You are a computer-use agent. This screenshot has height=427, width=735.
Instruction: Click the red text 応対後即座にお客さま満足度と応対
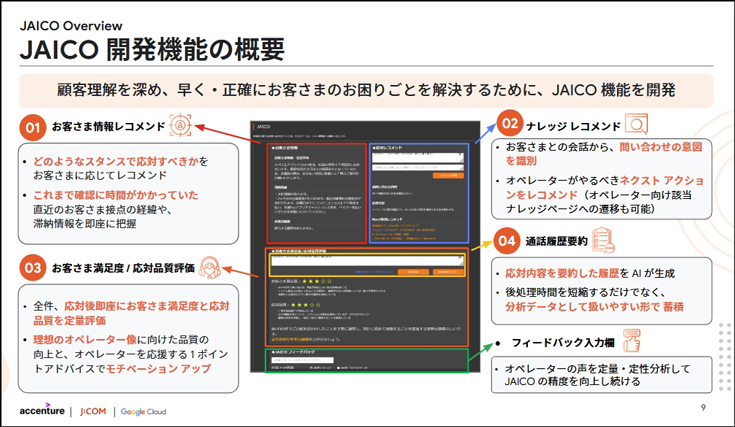click(x=147, y=306)
